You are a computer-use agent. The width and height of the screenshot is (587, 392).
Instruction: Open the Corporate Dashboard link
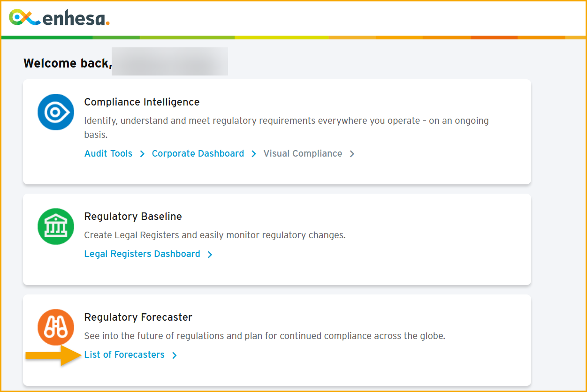[198, 153]
